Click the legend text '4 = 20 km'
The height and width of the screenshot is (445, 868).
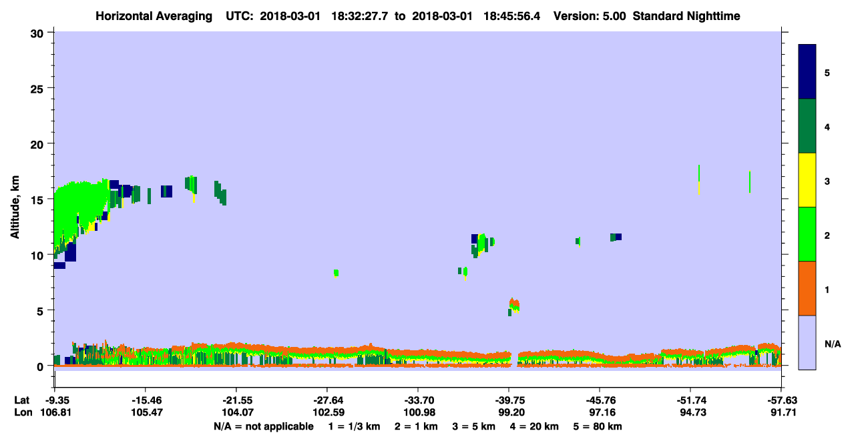[534, 426]
